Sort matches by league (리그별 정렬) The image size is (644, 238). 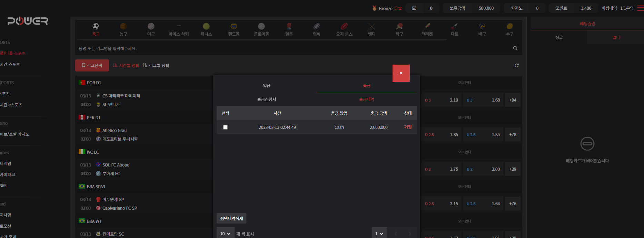pos(156,65)
